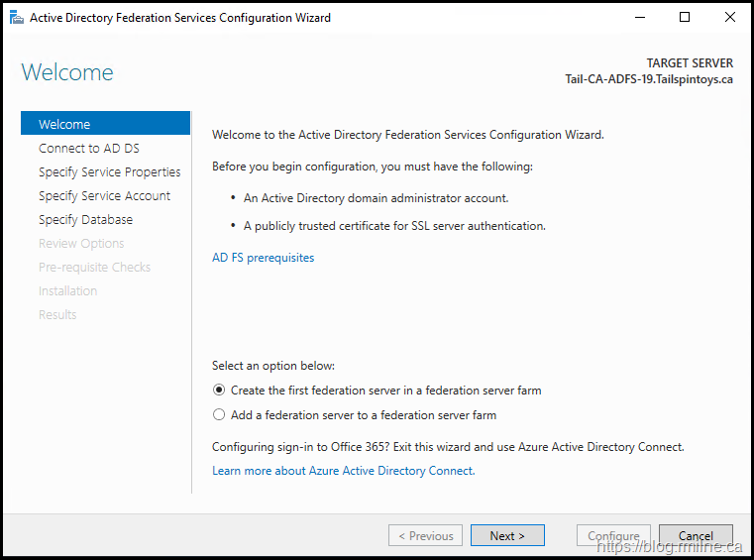Open the AD FS prerequisites link

[x=263, y=258]
